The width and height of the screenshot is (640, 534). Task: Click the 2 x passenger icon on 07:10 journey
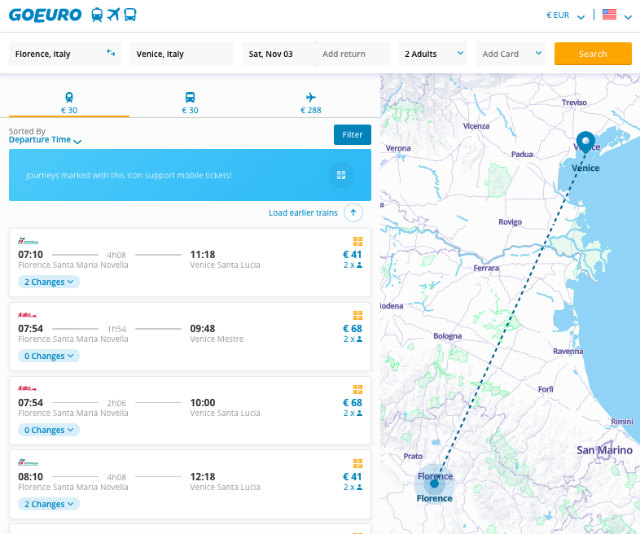coord(353,265)
